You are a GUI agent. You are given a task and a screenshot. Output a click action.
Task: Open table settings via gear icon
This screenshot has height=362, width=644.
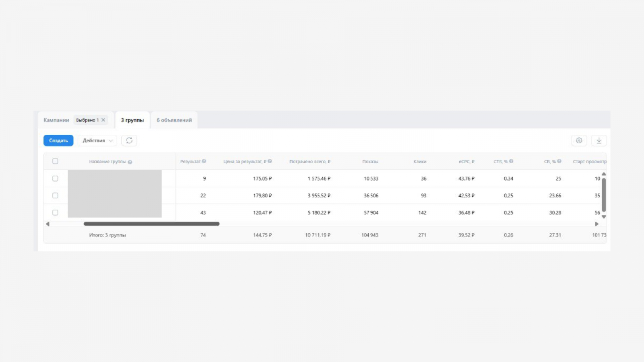coord(579,140)
